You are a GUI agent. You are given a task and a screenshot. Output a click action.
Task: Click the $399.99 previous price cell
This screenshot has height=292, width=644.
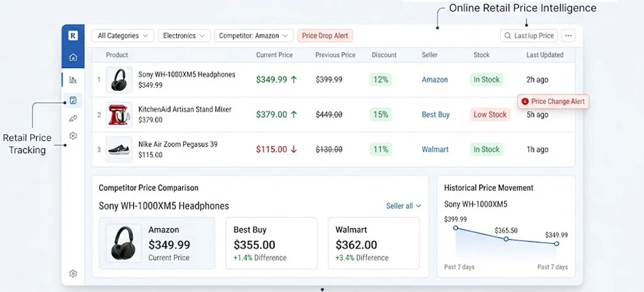pos(329,80)
